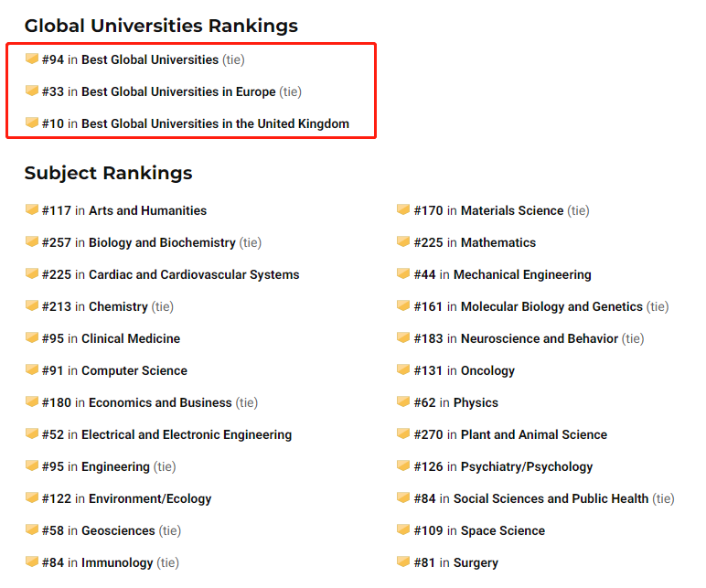Click the badge icon beside Mathematics

403,241
